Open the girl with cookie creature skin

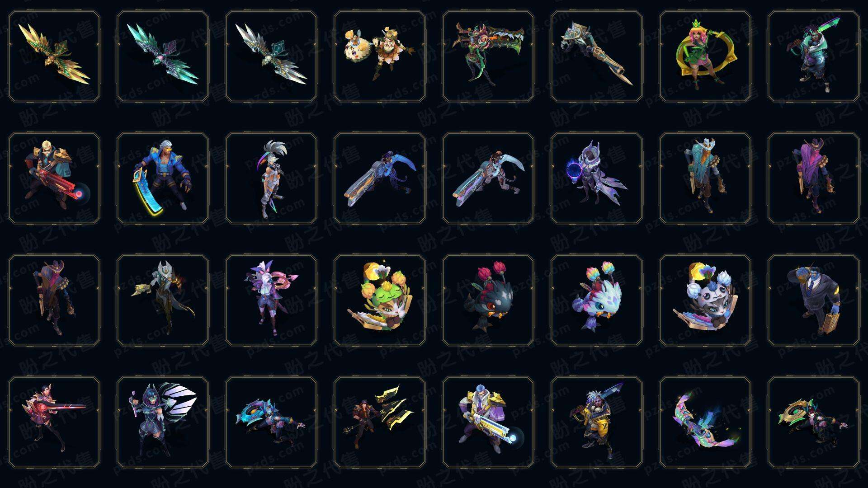pos(380,56)
